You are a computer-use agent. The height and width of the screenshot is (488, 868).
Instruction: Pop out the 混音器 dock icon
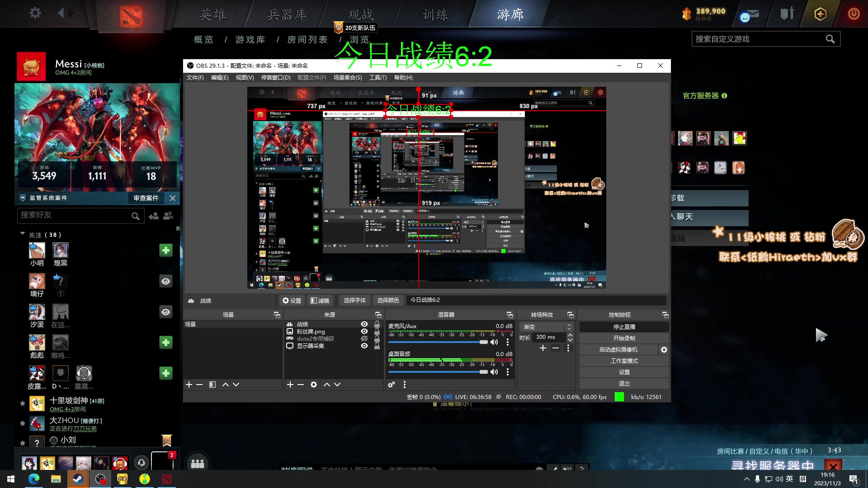(510, 315)
